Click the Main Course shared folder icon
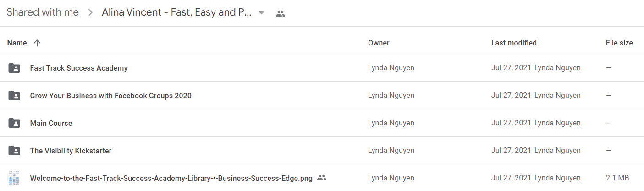This screenshot has width=644, height=191. tap(14, 123)
